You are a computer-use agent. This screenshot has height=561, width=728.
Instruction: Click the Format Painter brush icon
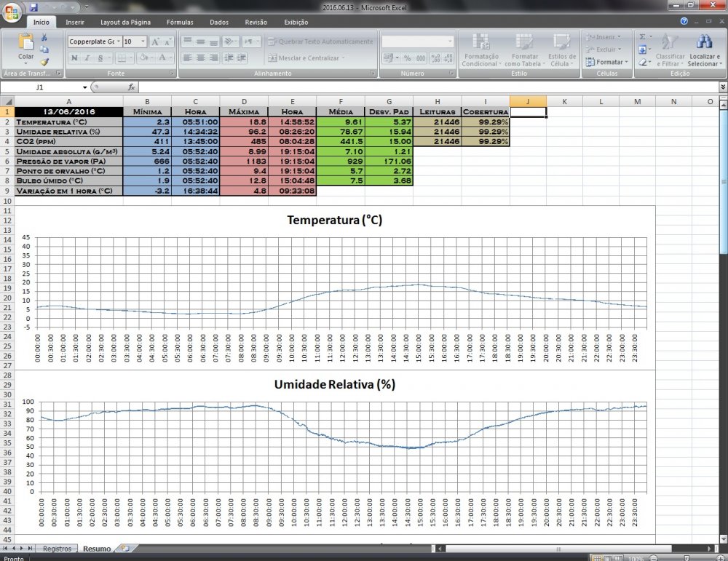pyautogui.click(x=44, y=62)
